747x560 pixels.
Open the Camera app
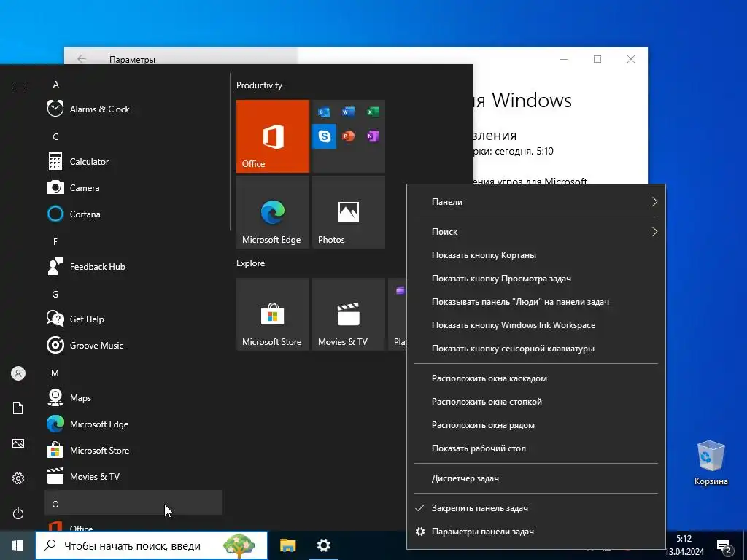133,187
